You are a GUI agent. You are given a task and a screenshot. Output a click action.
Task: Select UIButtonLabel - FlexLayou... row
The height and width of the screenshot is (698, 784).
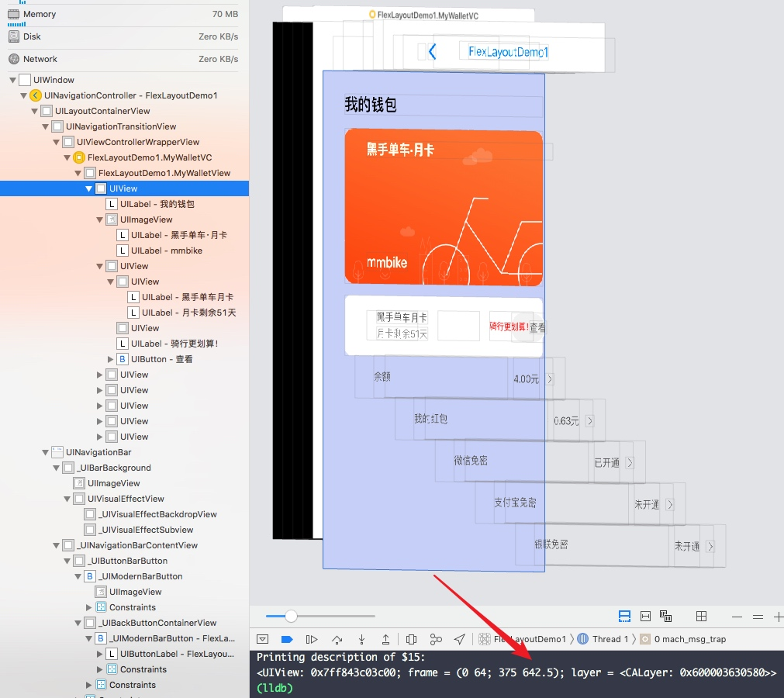click(125, 654)
